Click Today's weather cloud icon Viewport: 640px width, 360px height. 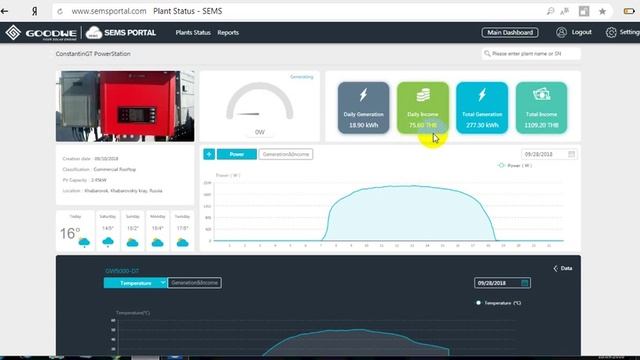(84, 242)
